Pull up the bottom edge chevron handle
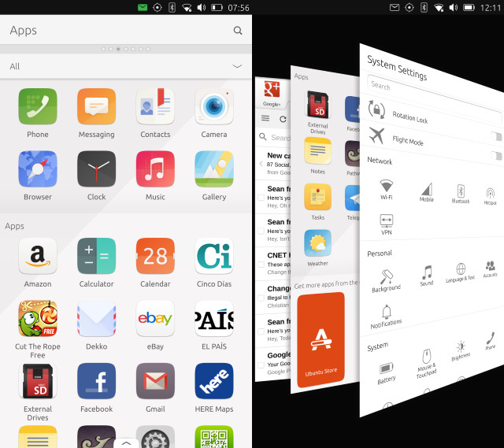Viewport: 504px width, 448px height. [x=126, y=442]
